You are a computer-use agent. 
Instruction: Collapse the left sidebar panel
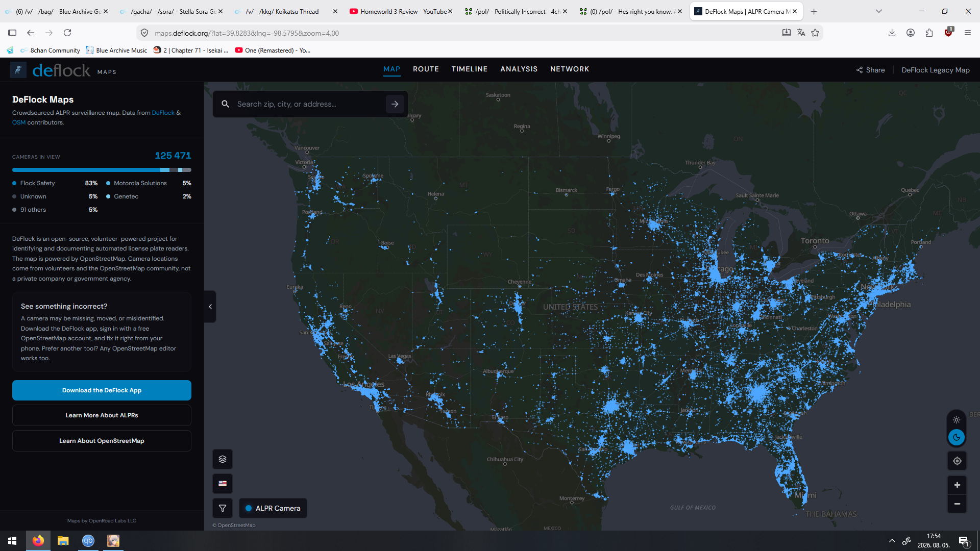coord(210,307)
